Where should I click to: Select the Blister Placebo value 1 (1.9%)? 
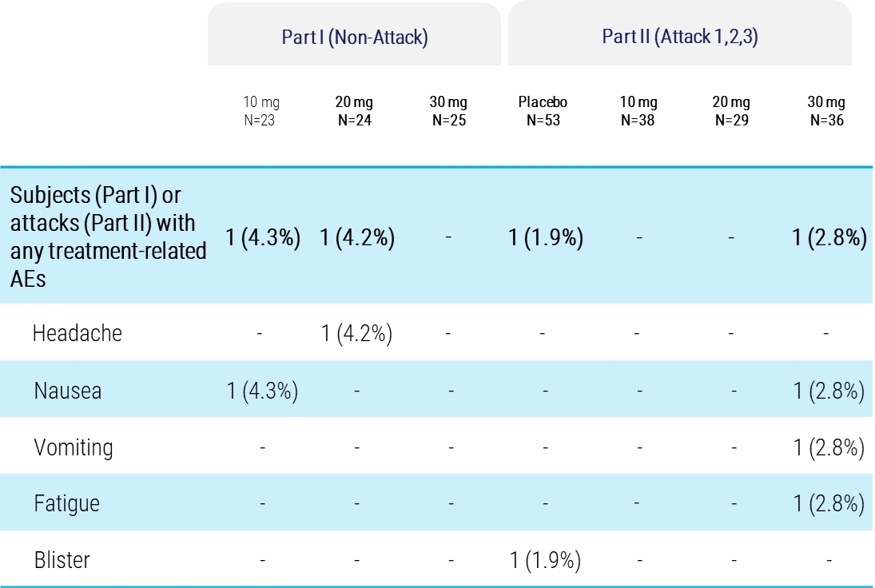tap(544, 560)
